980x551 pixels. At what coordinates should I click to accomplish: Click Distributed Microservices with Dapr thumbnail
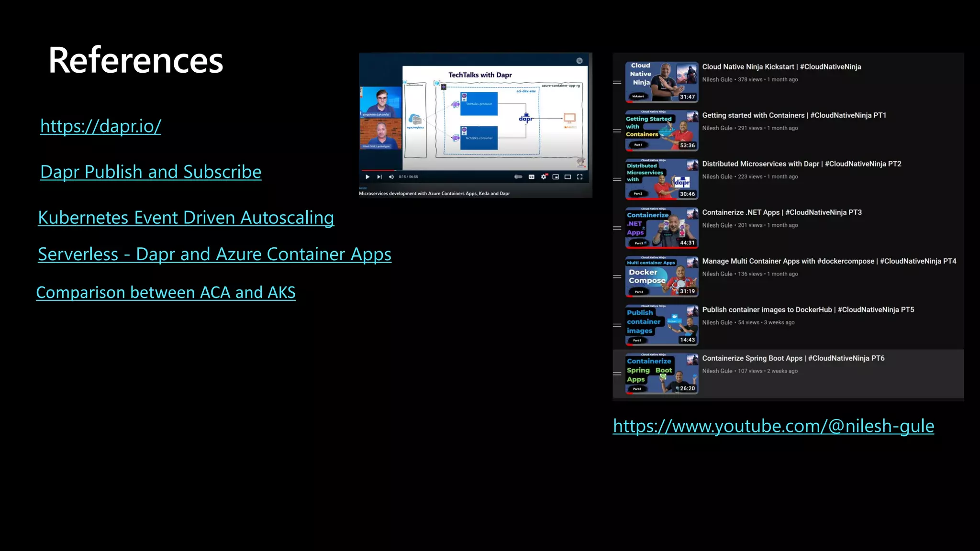pos(662,179)
